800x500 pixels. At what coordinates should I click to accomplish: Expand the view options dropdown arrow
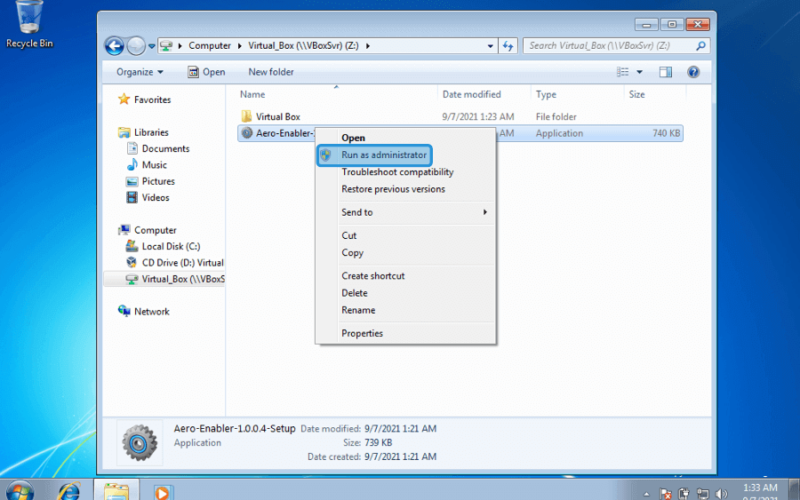pos(639,72)
